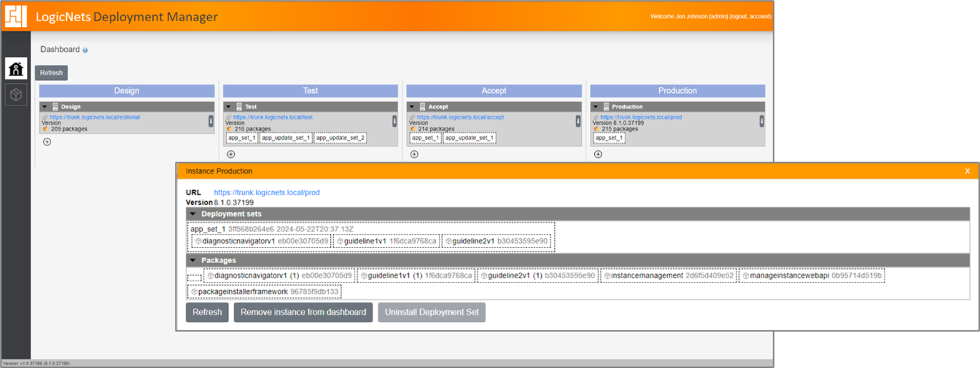The image size is (980, 368).
Task: Click the link icon beside the Accept URL
Action: 412,117
